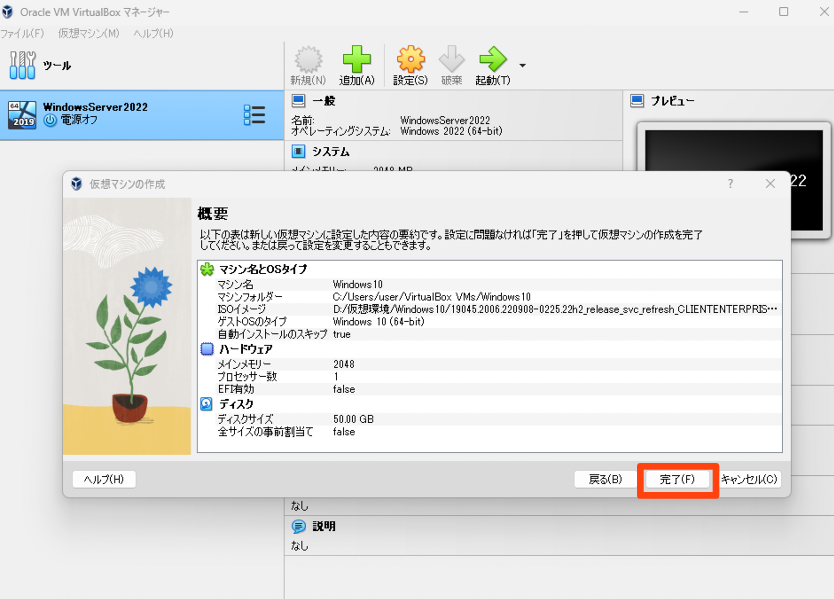Click the New (新規) toolbar icon
Image resolution: width=834 pixels, height=599 pixels.
pyautogui.click(x=308, y=59)
